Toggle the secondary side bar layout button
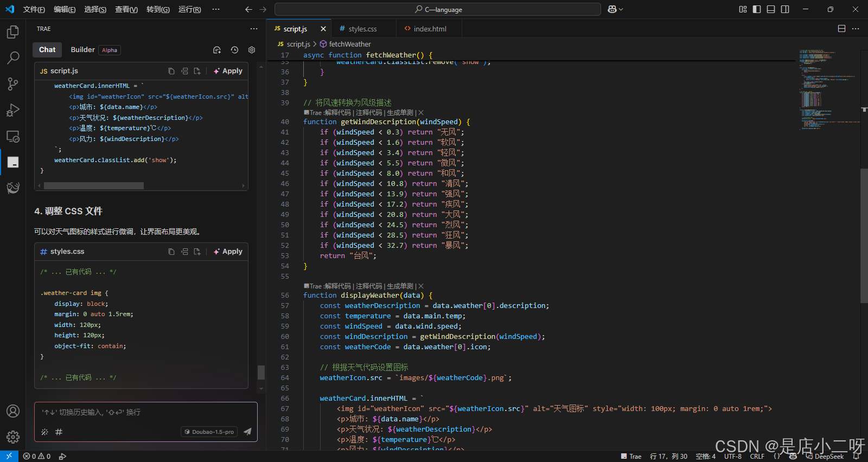 [785, 9]
